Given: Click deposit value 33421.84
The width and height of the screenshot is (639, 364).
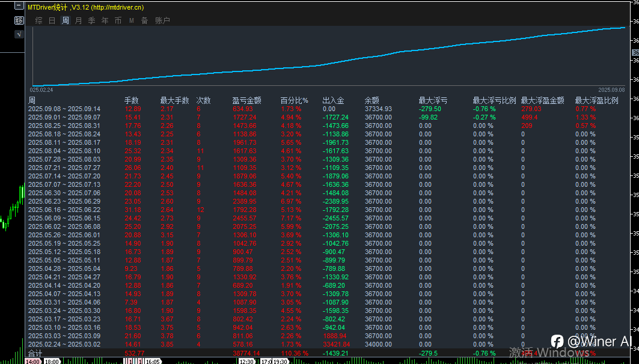Looking at the screenshot, I should [x=336, y=344].
